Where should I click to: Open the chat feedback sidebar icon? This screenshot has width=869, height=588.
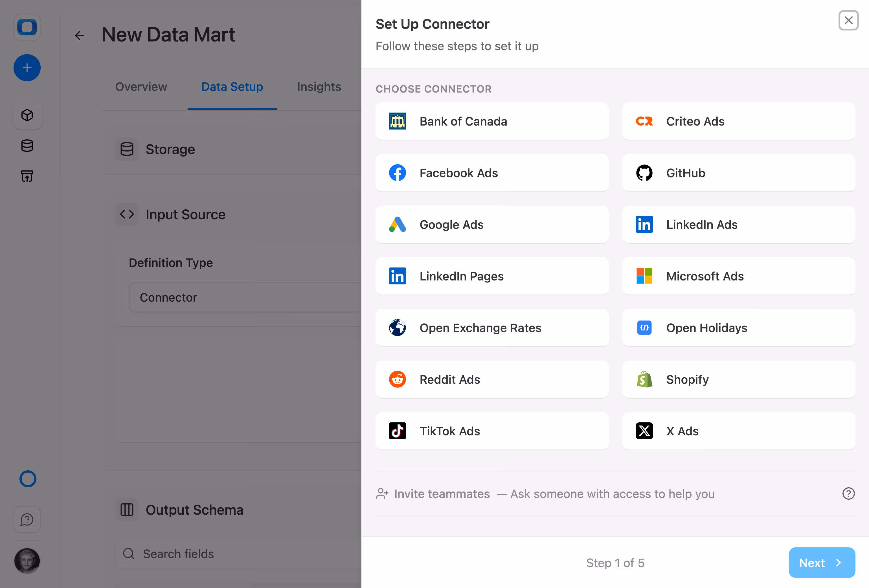27,519
